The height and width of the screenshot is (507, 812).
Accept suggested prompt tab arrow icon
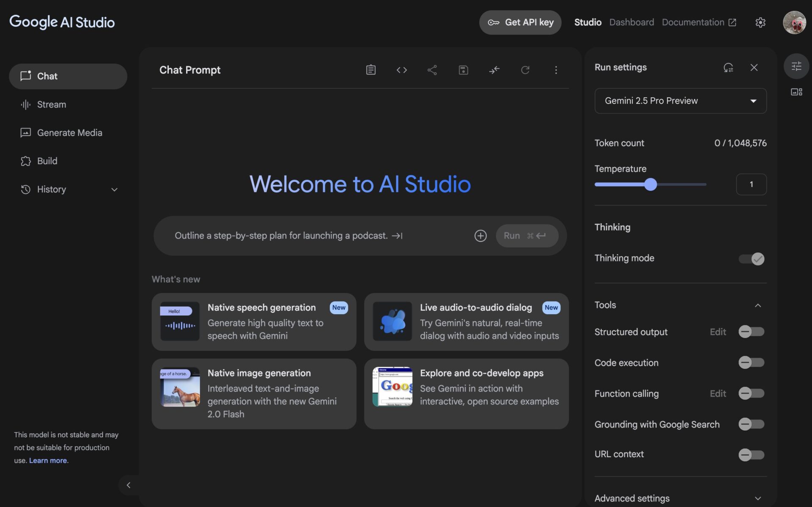click(x=397, y=236)
